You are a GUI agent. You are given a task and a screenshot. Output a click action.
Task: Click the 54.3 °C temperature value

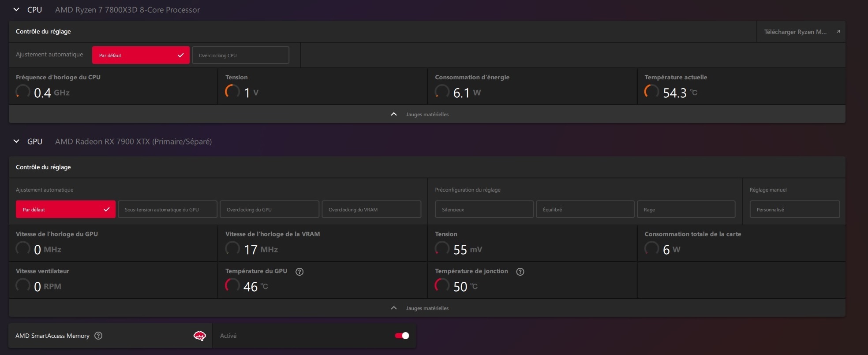pos(680,92)
